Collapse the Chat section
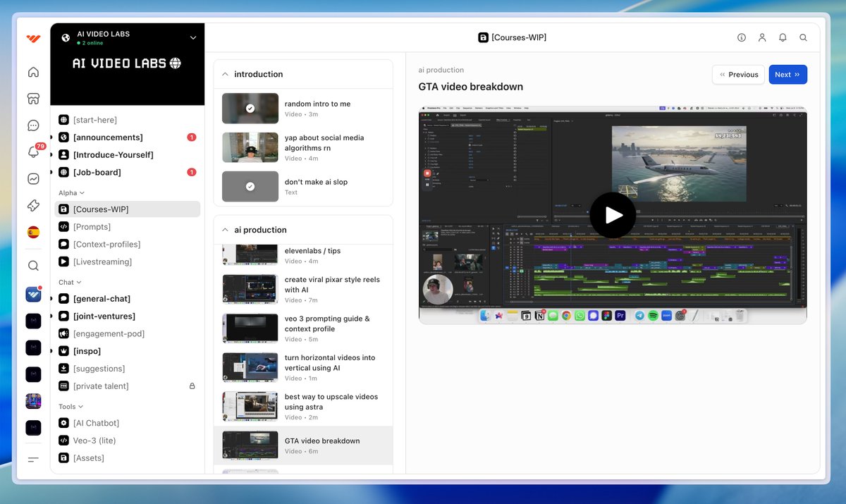The image size is (846, 504). (x=70, y=283)
